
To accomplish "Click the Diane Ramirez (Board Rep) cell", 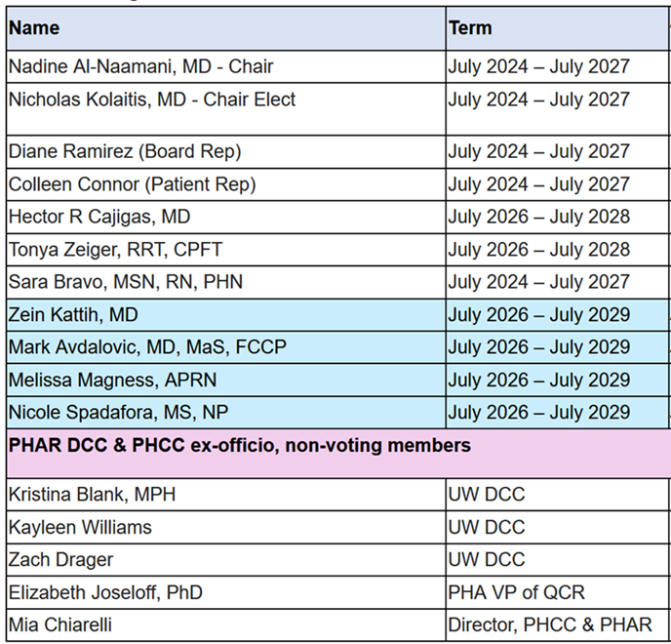I will (226, 152).
